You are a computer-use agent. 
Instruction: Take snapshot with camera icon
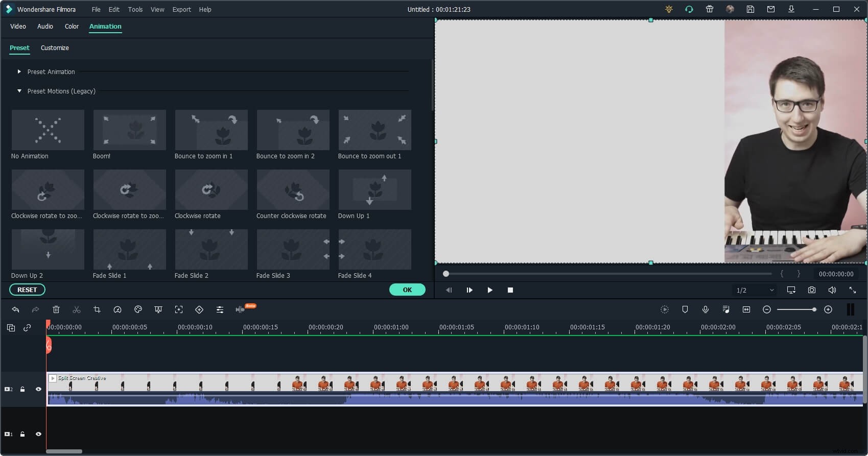tap(812, 290)
